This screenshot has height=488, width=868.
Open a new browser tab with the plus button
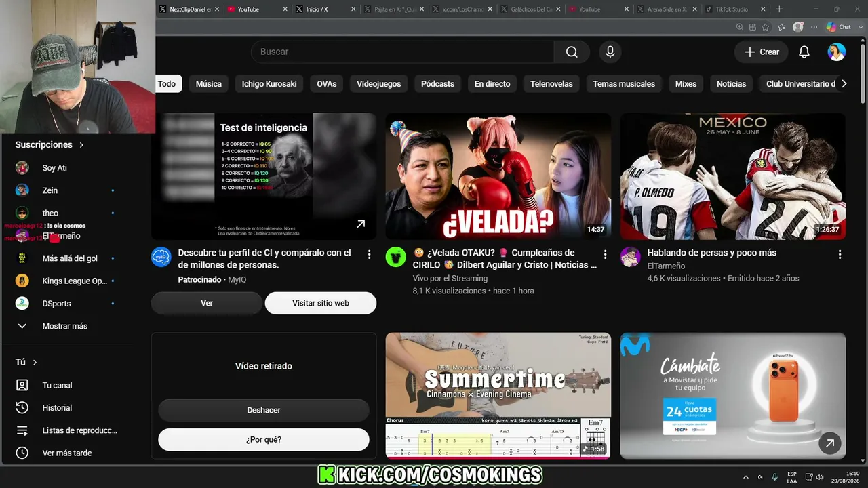tap(779, 9)
